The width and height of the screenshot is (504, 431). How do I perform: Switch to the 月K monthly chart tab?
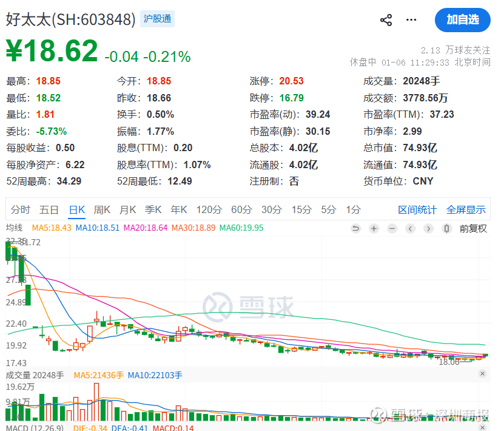point(127,210)
